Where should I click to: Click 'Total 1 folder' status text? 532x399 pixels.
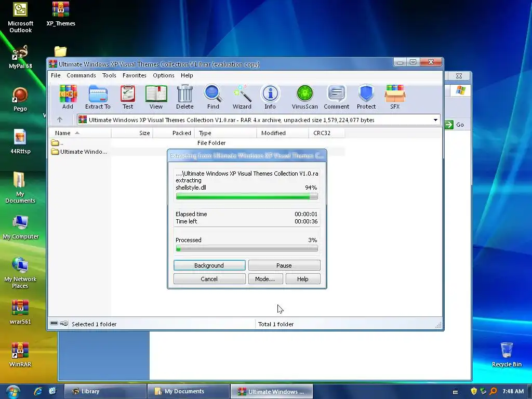pyautogui.click(x=276, y=324)
